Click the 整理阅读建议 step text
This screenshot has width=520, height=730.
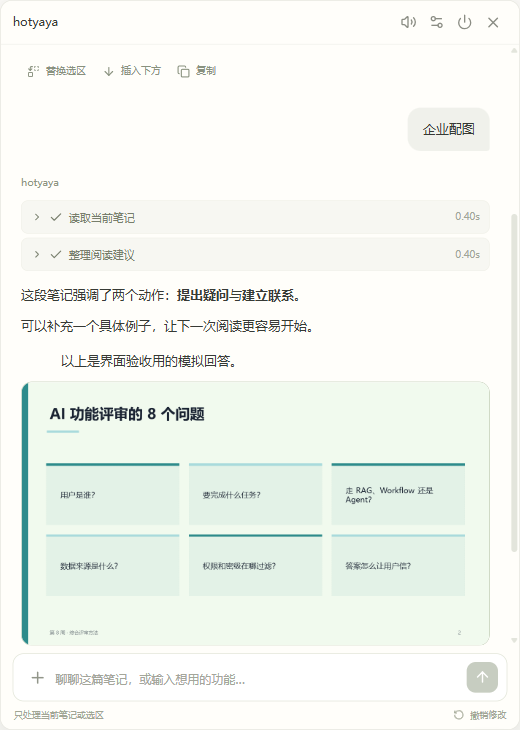[101, 255]
